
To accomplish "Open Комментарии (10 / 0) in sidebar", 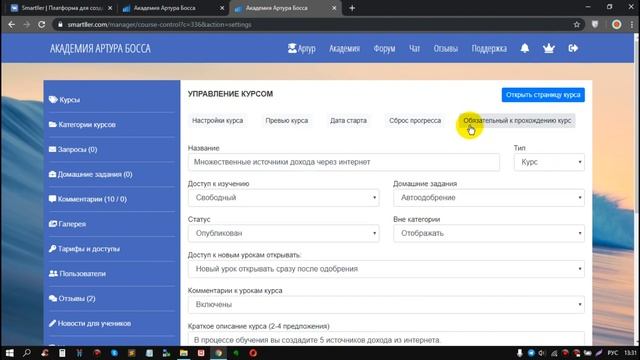I will [88, 199].
